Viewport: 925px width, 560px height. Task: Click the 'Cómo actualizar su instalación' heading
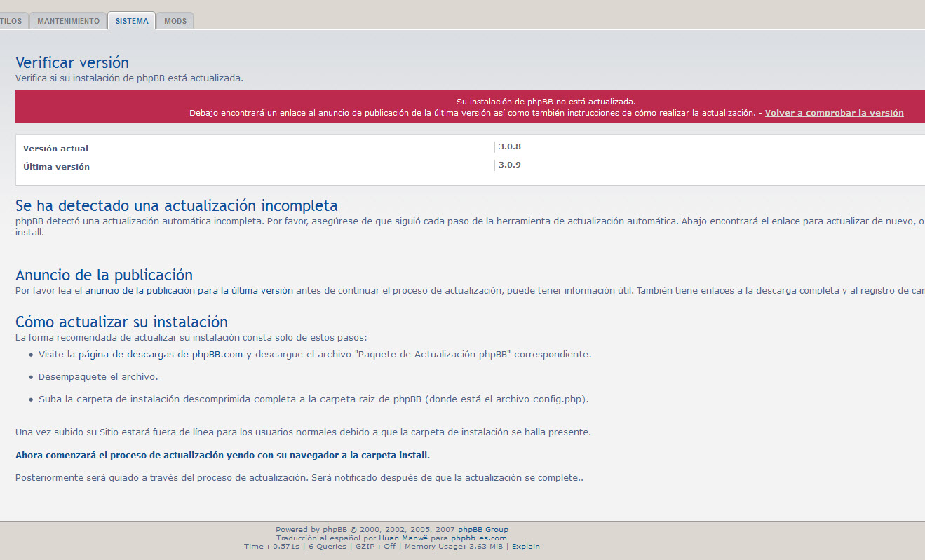pyautogui.click(x=121, y=322)
